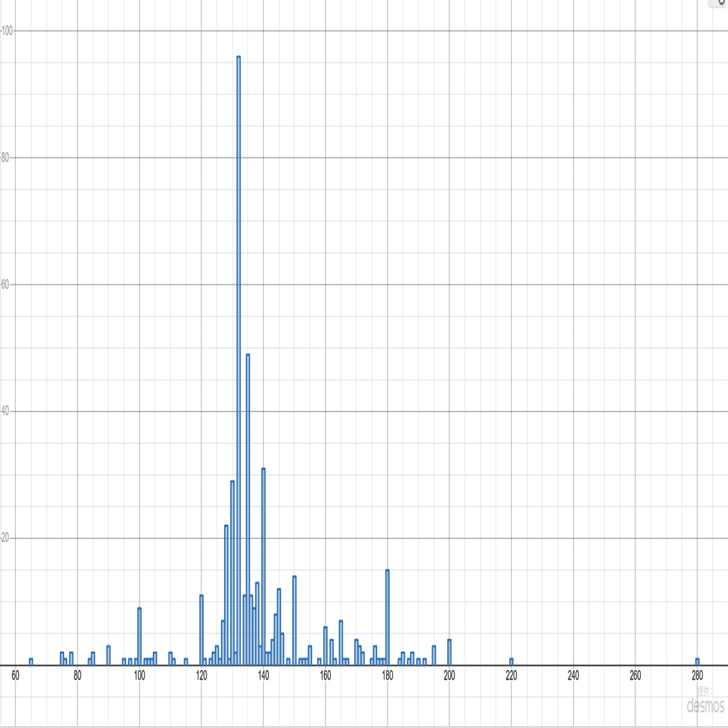Open the desmos logo link
728x728 pixels.
(x=705, y=706)
